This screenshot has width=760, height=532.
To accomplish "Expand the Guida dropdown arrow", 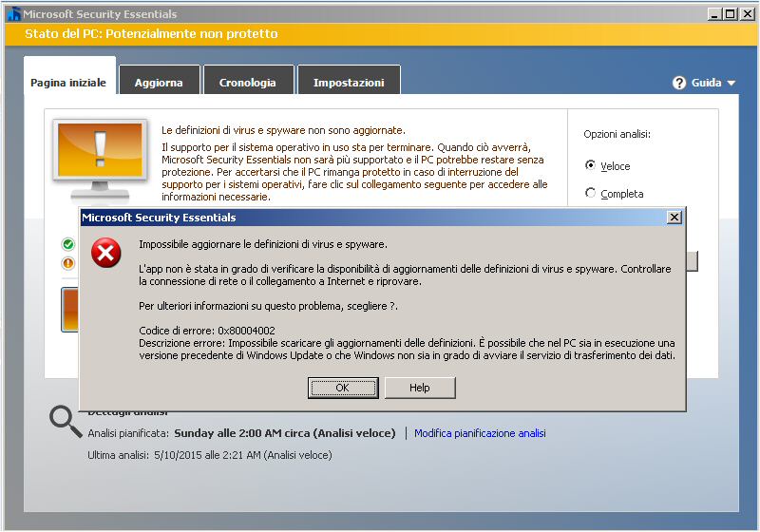I will click(x=731, y=84).
